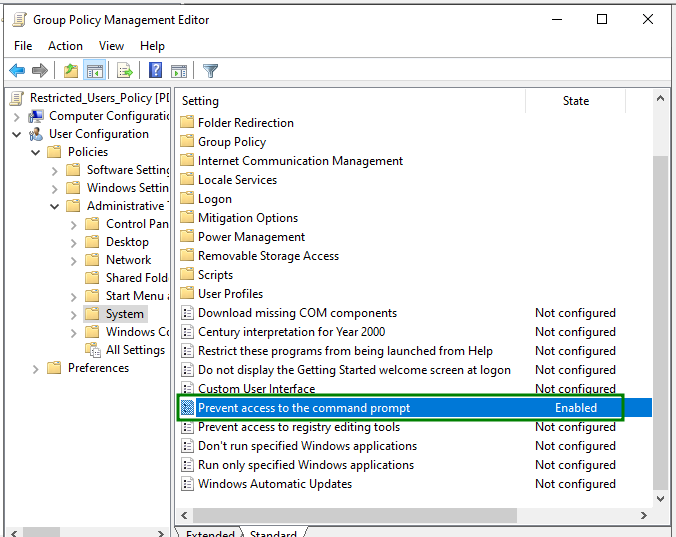Click the settings list horizontal scroll right arrow
This screenshot has height=537, width=676.
[x=644, y=515]
